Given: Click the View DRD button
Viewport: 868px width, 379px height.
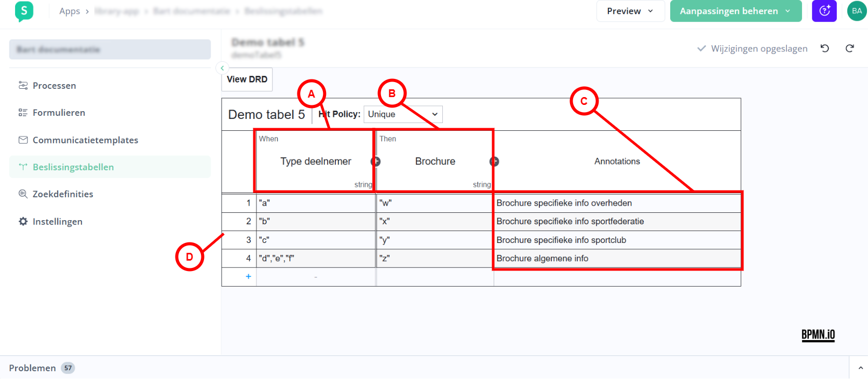Looking at the screenshot, I should [247, 79].
